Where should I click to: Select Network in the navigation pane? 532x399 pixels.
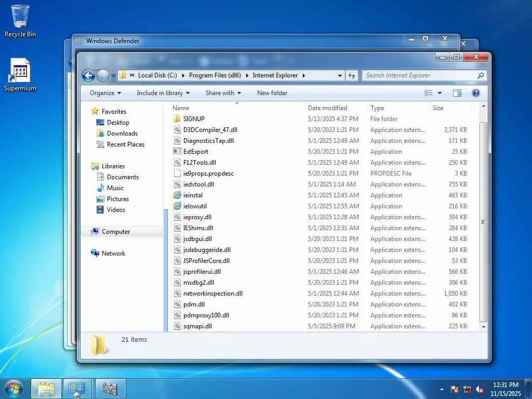(x=113, y=254)
